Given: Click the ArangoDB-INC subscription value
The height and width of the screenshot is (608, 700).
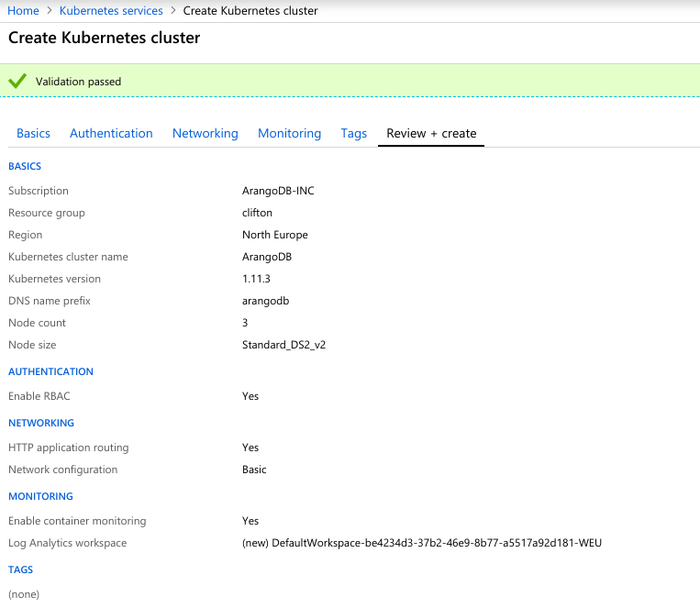Looking at the screenshot, I should 278,191.
